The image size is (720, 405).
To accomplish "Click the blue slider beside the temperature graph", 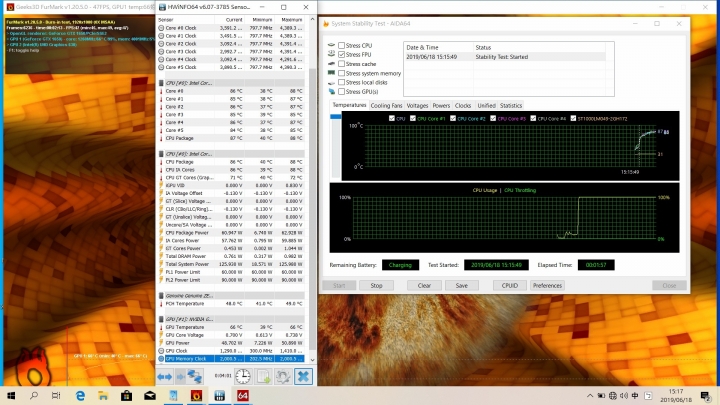I will click(336, 117).
